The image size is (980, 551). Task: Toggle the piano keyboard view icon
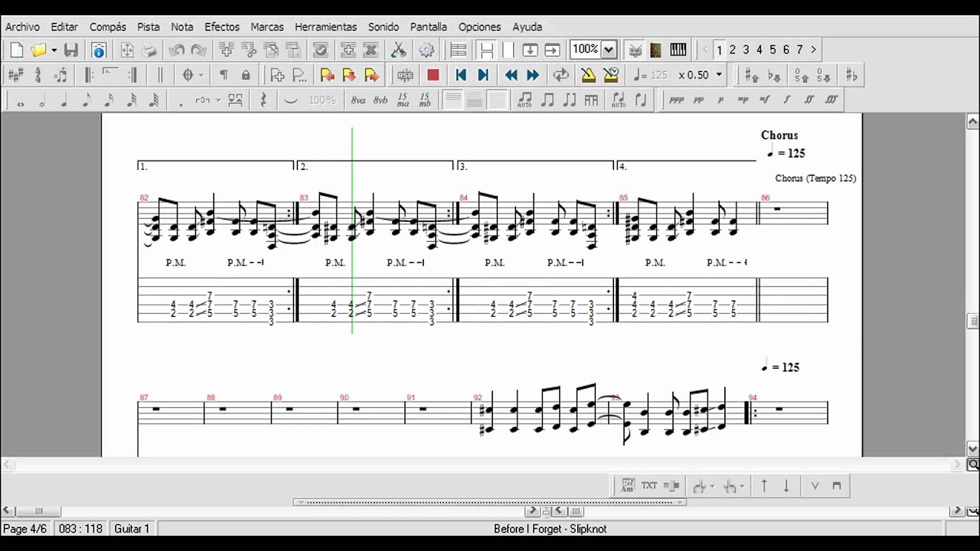[678, 51]
